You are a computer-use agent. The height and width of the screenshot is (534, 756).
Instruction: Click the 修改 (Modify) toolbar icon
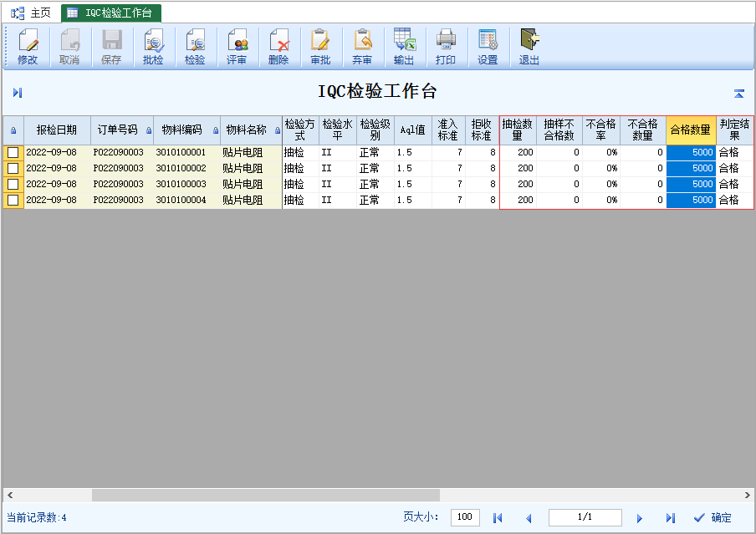click(28, 47)
